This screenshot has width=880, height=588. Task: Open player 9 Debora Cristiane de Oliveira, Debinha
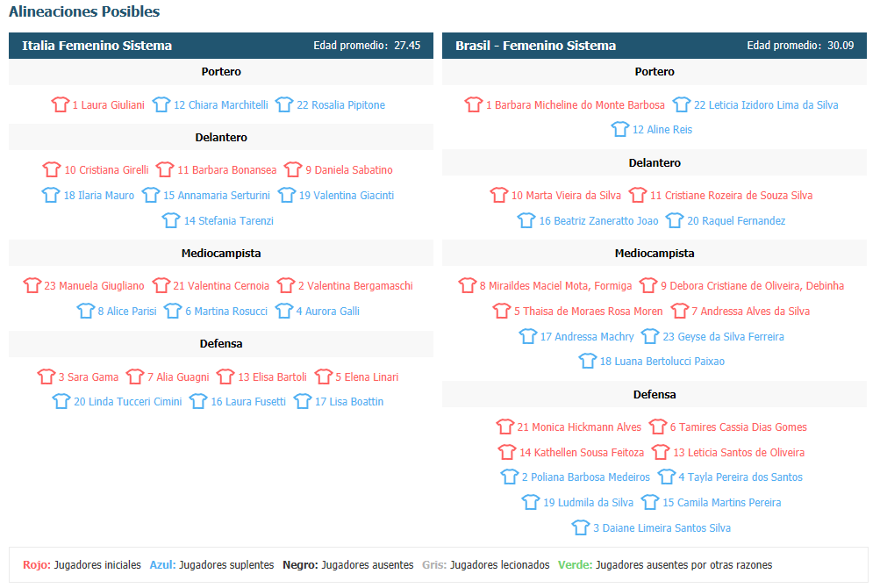752,286
